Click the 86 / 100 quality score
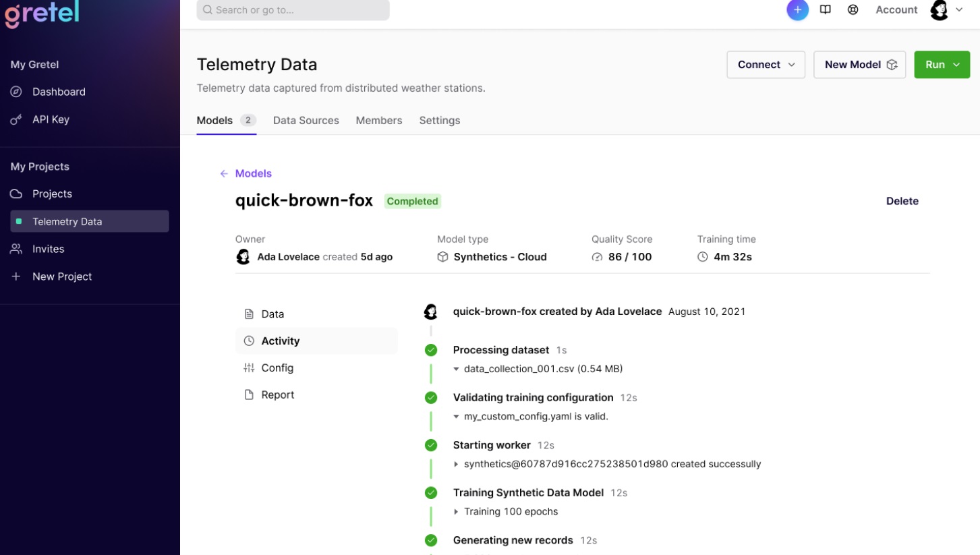Viewport: 980px width, 555px height. click(630, 257)
